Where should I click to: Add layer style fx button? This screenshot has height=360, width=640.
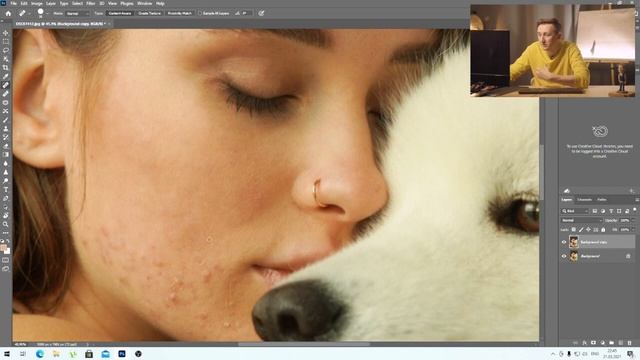tap(584, 343)
